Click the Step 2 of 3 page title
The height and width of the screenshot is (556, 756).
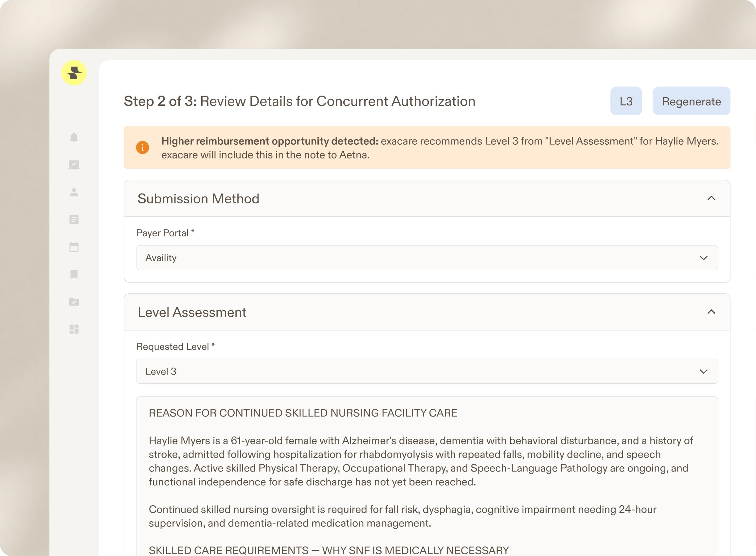tap(300, 101)
